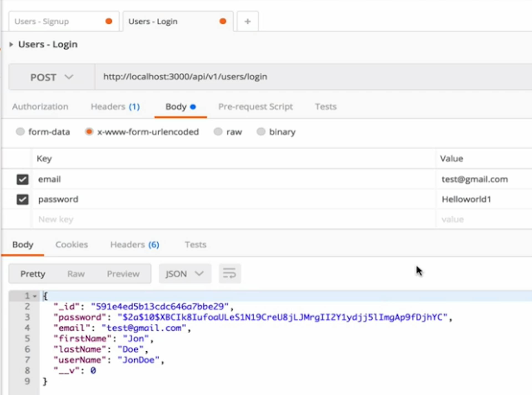Click the plus icon to open new tab

pos(247,21)
